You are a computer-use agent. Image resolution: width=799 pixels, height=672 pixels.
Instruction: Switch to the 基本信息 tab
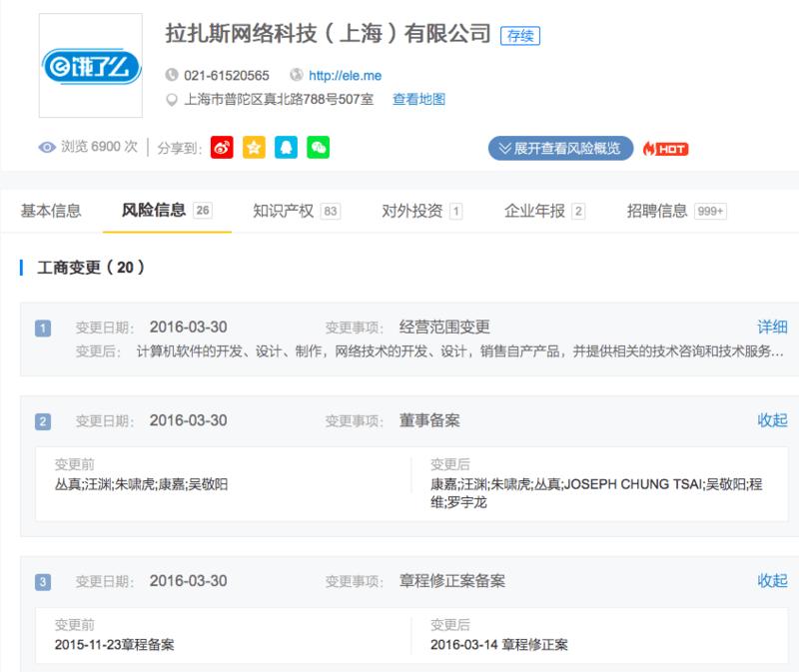(x=51, y=211)
